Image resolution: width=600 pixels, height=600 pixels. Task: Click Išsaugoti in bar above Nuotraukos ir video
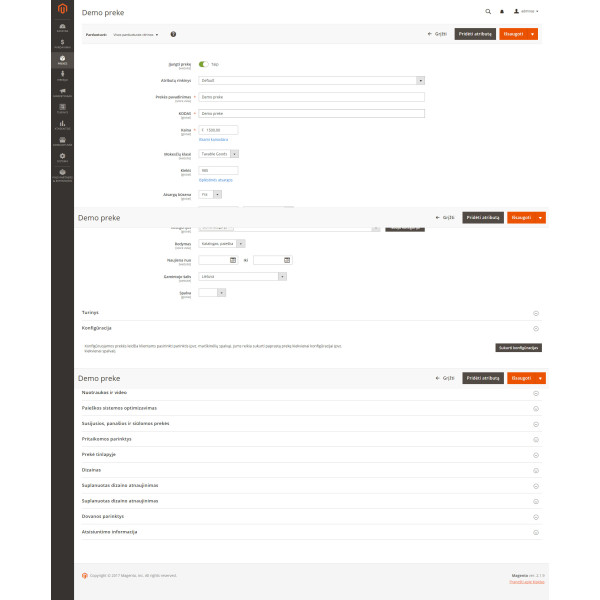(x=522, y=378)
